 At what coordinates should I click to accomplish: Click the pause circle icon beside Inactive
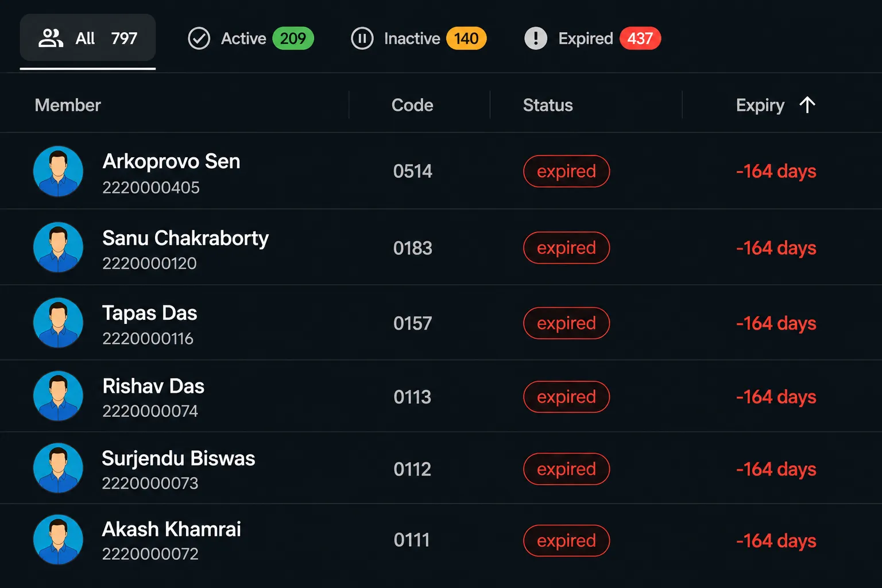(x=362, y=38)
